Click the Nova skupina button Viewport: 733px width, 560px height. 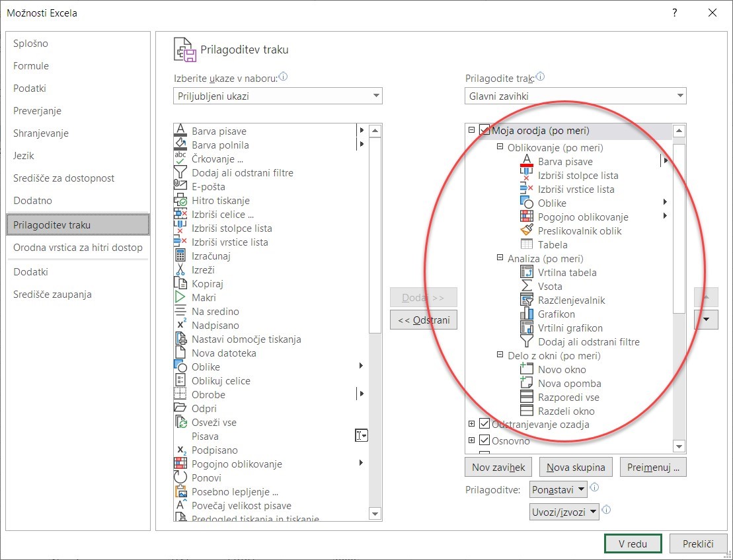pos(576,467)
